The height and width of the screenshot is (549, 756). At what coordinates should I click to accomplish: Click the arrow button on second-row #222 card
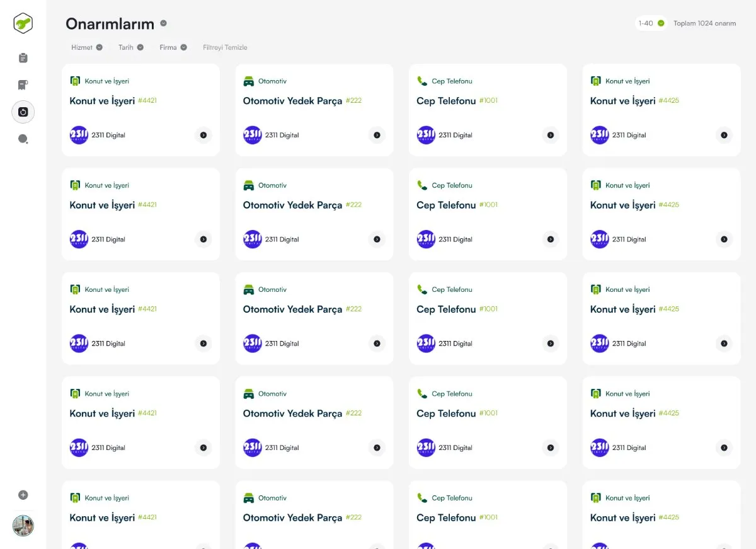tap(377, 240)
